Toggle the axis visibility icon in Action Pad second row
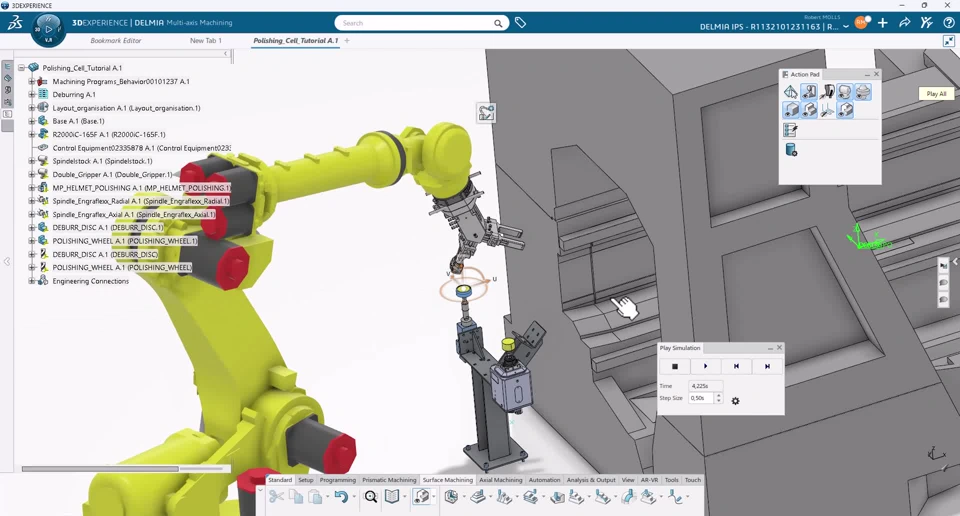Screen dimensions: 960x516 point(827,110)
